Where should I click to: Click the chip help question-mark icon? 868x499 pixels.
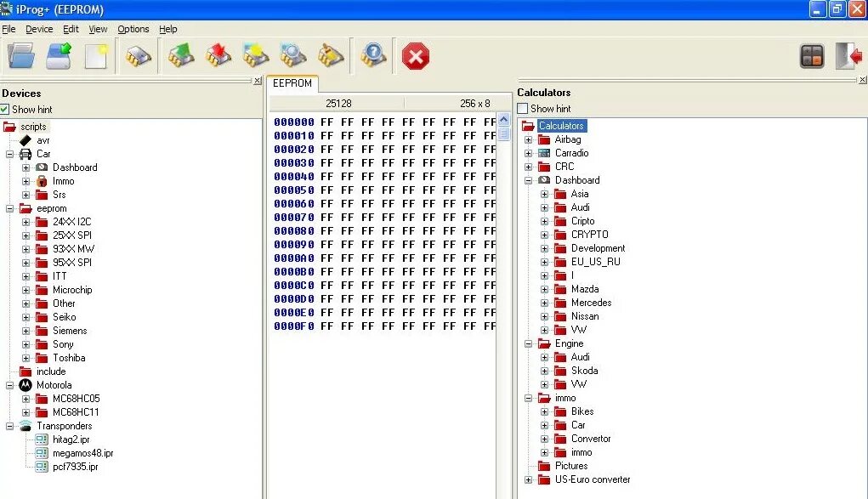pyautogui.click(x=373, y=56)
